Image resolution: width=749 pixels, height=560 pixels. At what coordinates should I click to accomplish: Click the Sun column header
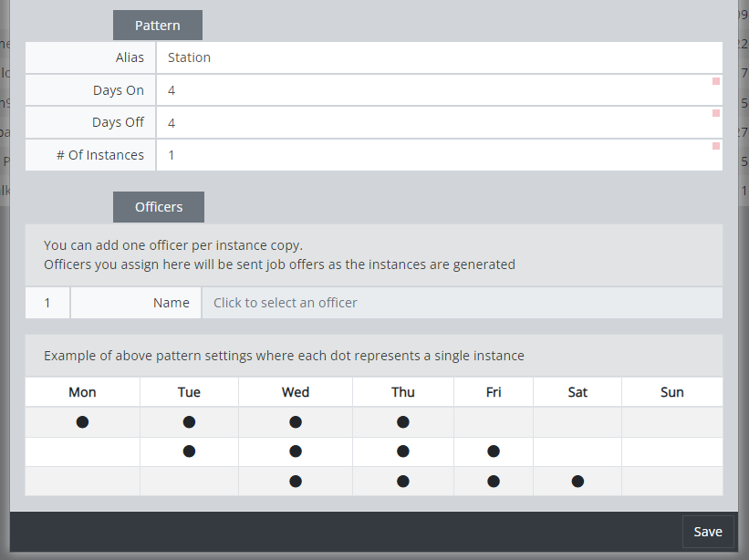(672, 392)
